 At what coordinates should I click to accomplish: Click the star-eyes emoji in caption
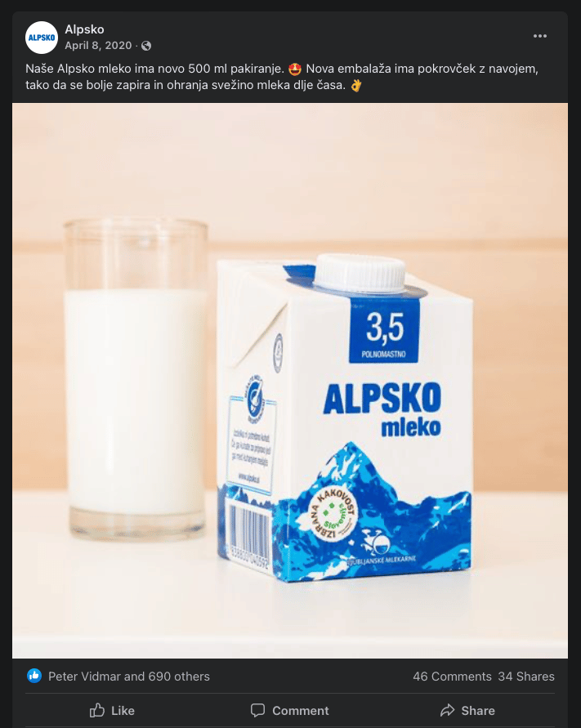(295, 69)
